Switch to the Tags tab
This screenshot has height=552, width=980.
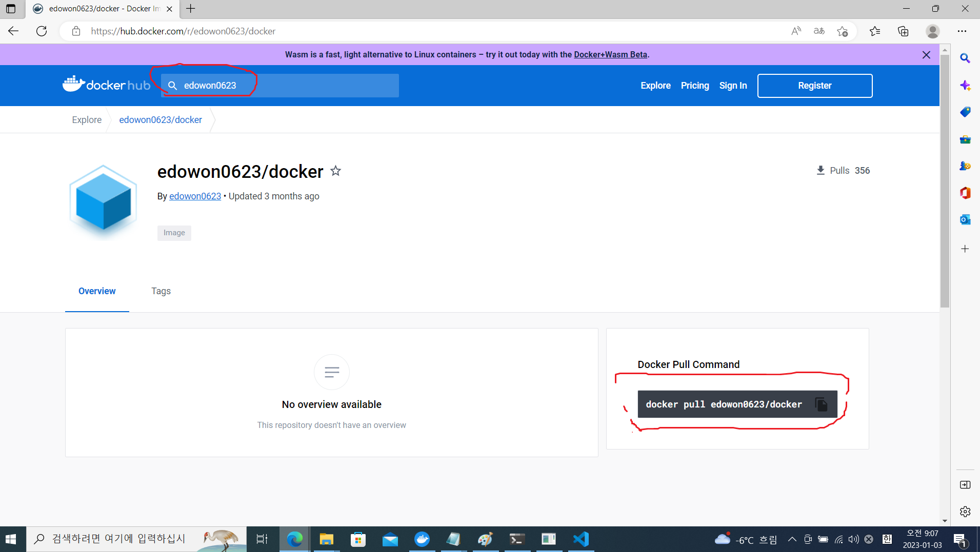coord(161,291)
